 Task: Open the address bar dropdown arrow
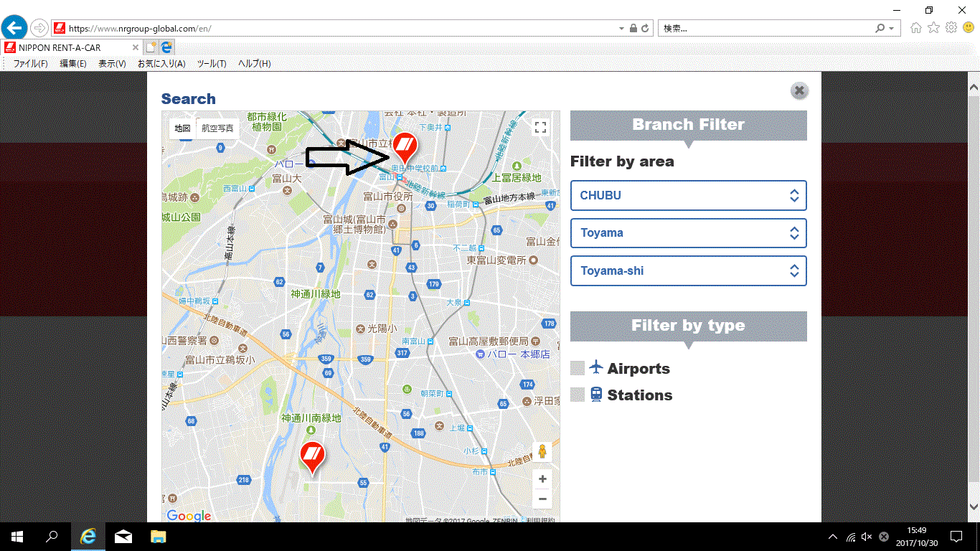click(622, 29)
